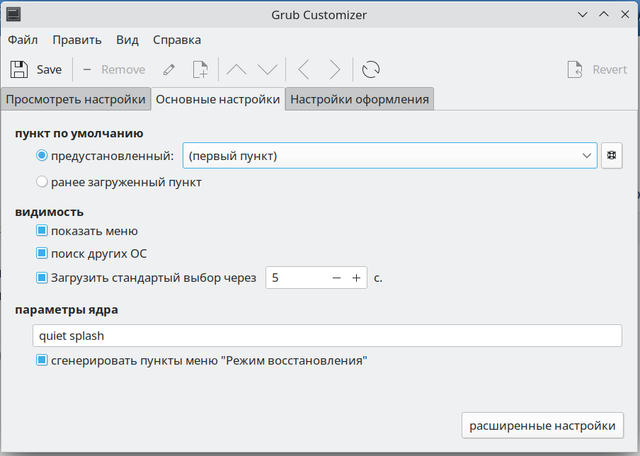Reload configuration with the refresh icon

pos(371,69)
